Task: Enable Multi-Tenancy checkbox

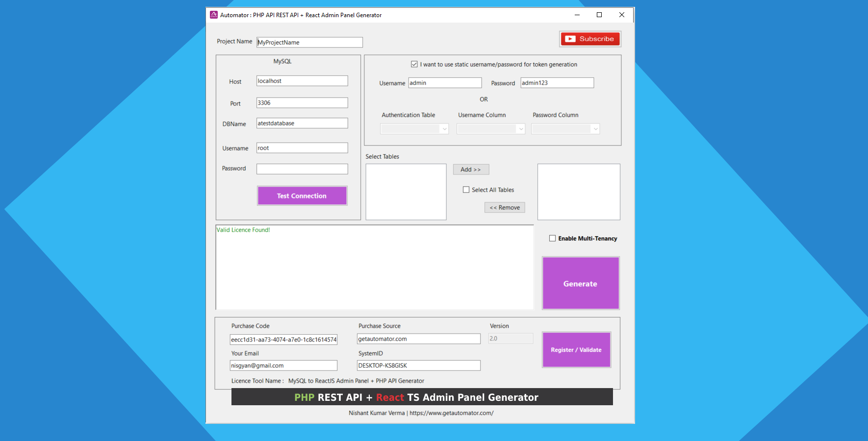Action: tap(553, 238)
